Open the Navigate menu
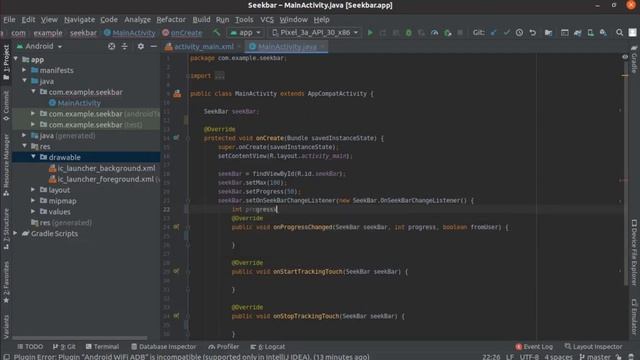The height and width of the screenshot is (360, 640). click(79, 20)
